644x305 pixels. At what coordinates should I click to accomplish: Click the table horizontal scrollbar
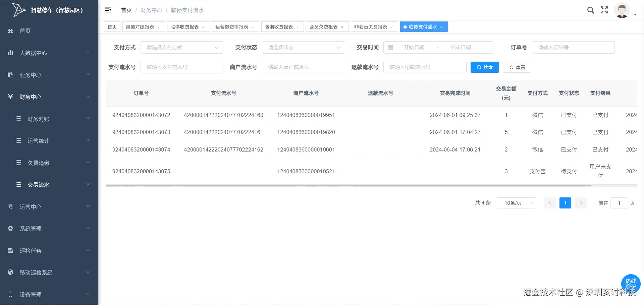pyautogui.click(x=348, y=185)
